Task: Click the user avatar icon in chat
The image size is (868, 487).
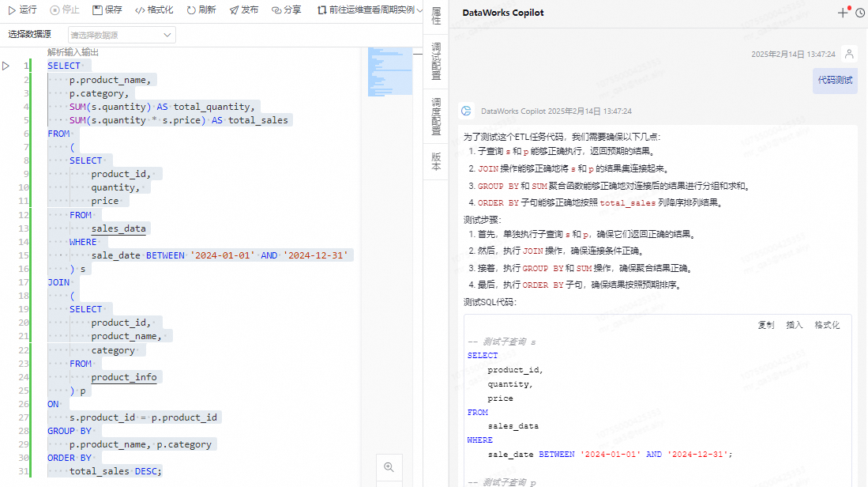Action: coord(849,54)
